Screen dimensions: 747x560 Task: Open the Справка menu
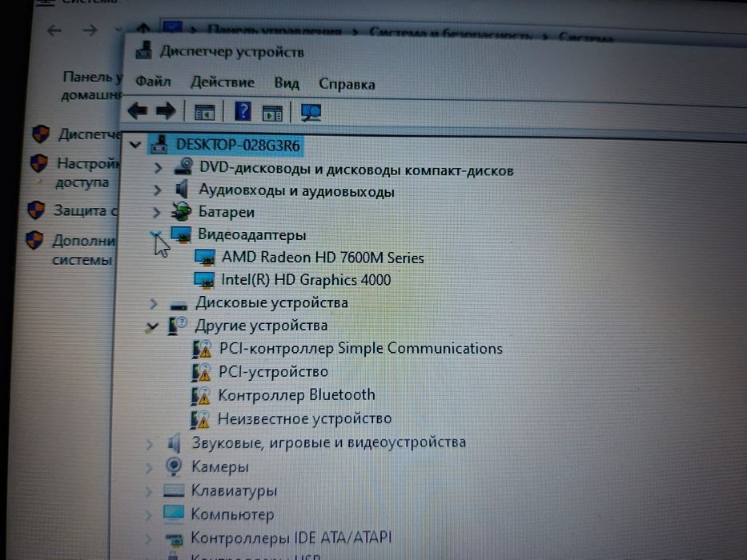[347, 84]
